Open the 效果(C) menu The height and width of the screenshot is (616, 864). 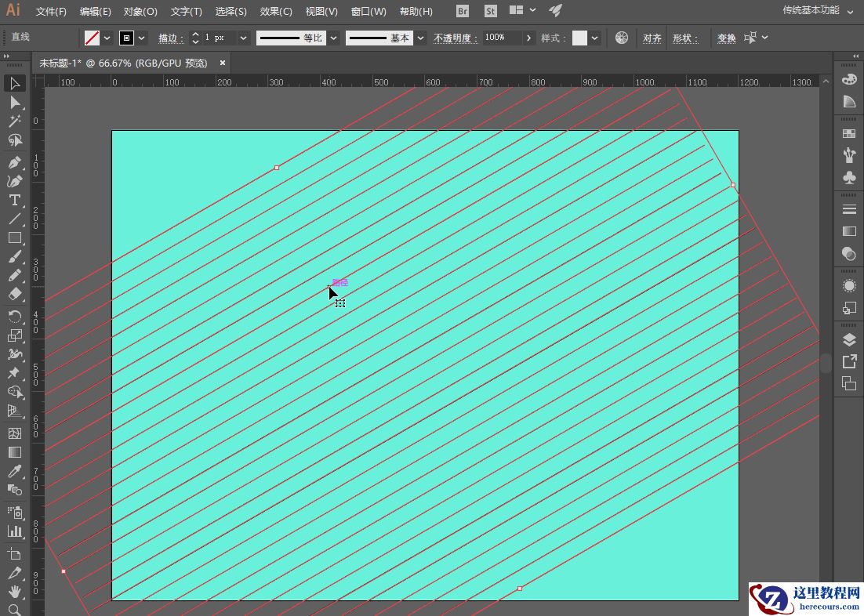pyautogui.click(x=276, y=12)
